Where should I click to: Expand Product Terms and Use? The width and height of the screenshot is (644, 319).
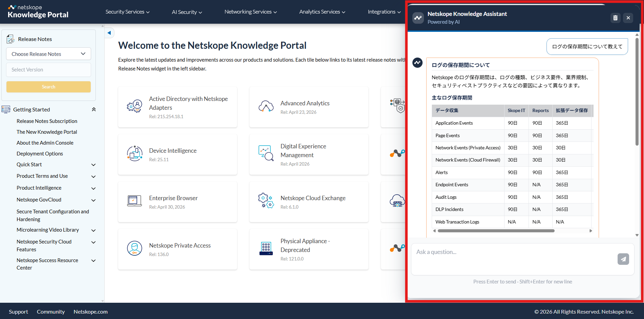click(93, 177)
